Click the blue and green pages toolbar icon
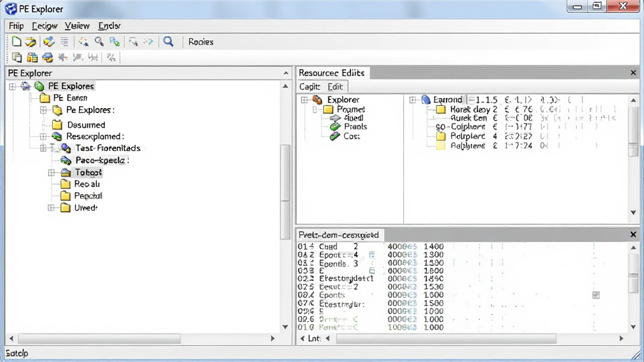The image size is (644, 362). click(115, 41)
